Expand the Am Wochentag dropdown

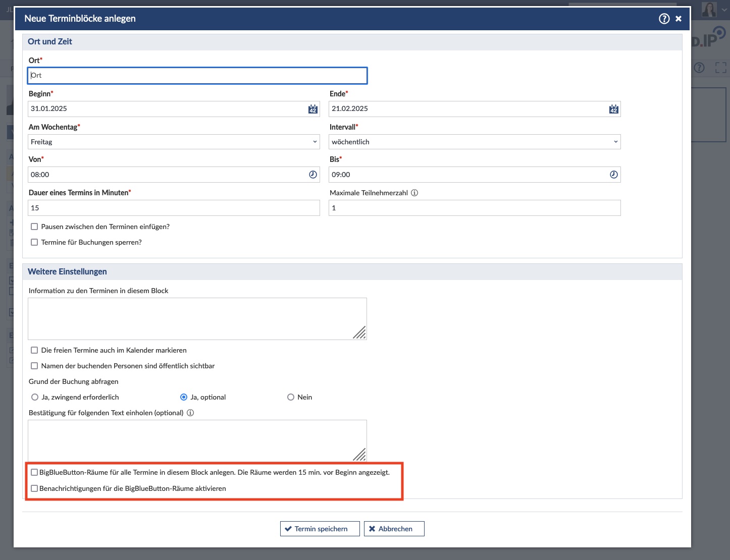point(174,142)
